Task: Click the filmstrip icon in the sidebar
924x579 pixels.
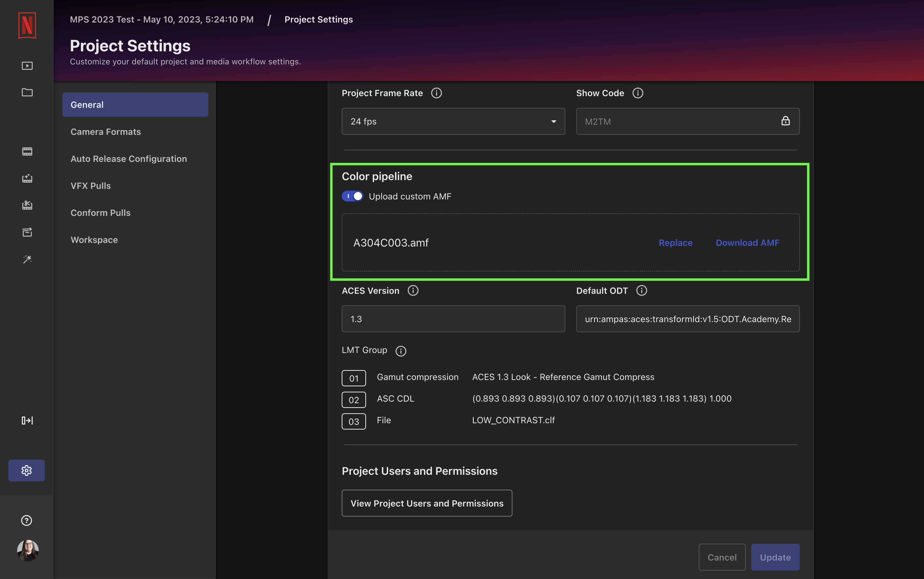Action: [x=27, y=152]
